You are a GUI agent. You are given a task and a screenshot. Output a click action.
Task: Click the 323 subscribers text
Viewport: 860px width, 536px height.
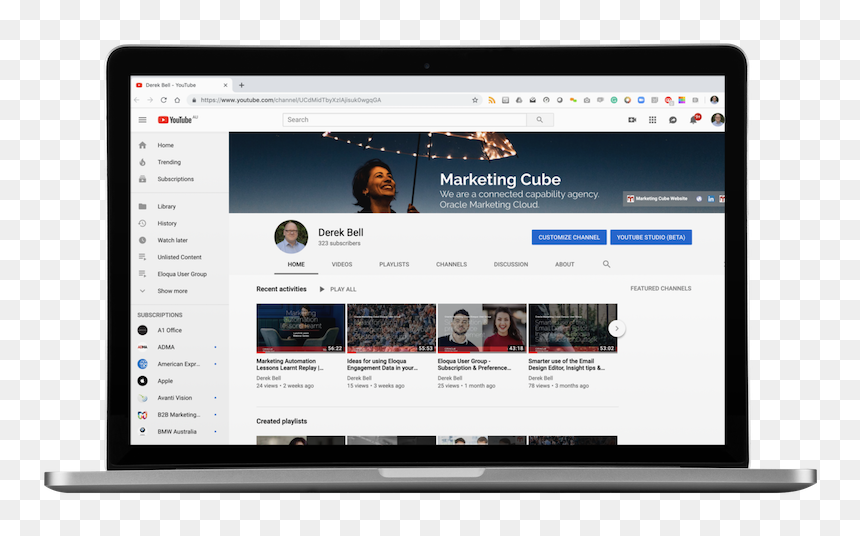pyautogui.click(x=340, y=243)
